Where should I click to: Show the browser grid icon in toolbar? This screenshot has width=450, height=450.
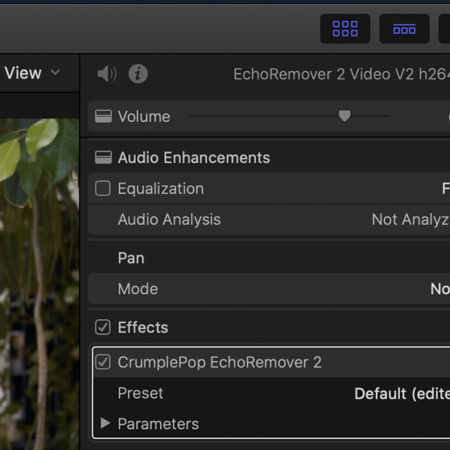345,29
